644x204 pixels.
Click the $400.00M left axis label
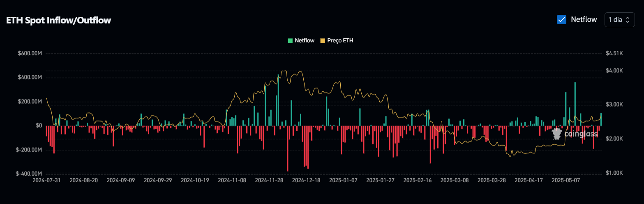point(30,77)
